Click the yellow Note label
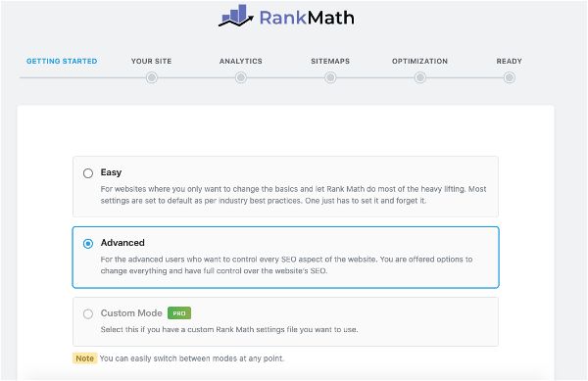The width and height of the screenshot is (588, 381). tap(84, 358)
